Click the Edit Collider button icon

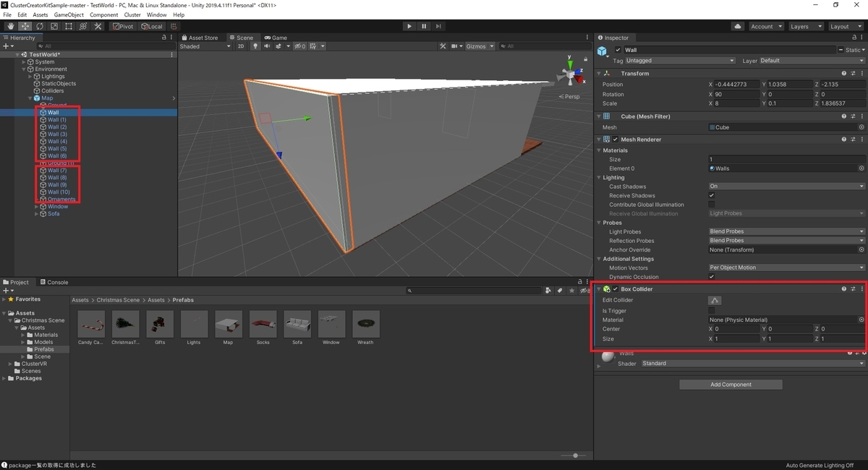715,300
